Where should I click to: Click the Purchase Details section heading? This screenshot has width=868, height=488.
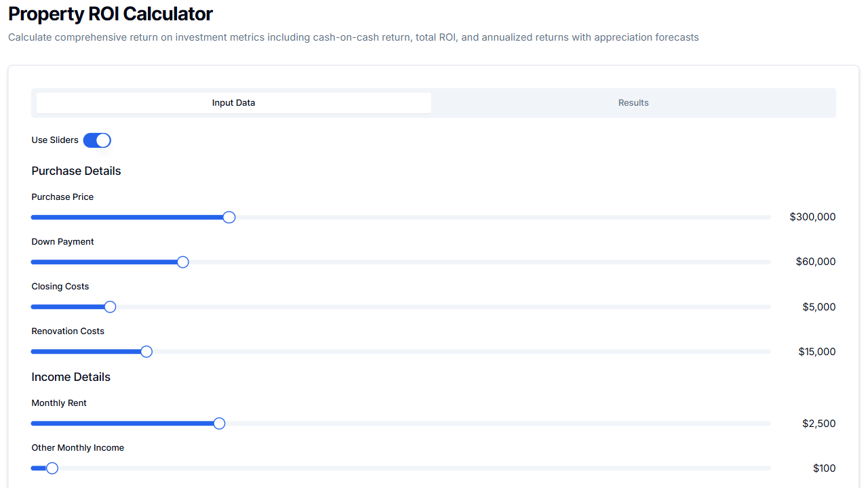click(x=76, y=171)
